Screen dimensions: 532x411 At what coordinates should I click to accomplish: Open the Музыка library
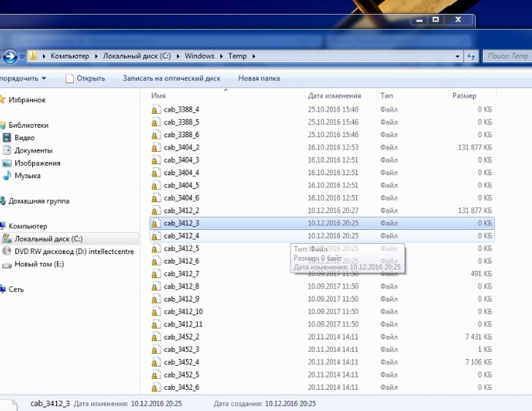[28, 176]
